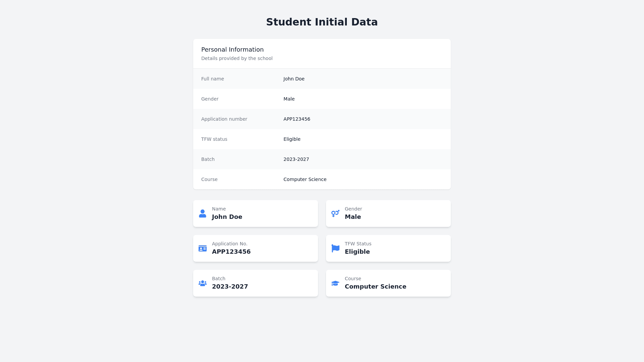The image size is (644, 362).
Task: Click 2023-2027 in the Batch table row
Action: click(296, 159)
